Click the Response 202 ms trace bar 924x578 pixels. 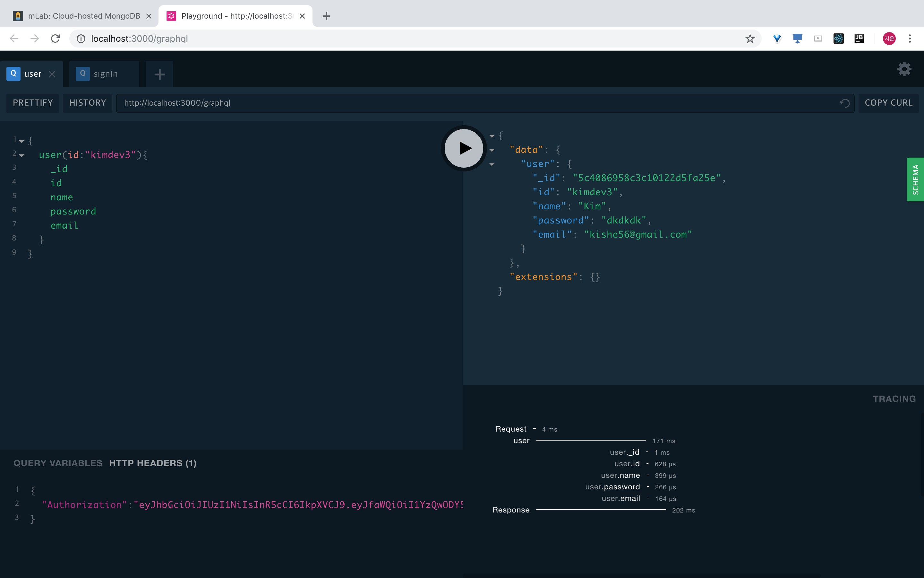601,510
